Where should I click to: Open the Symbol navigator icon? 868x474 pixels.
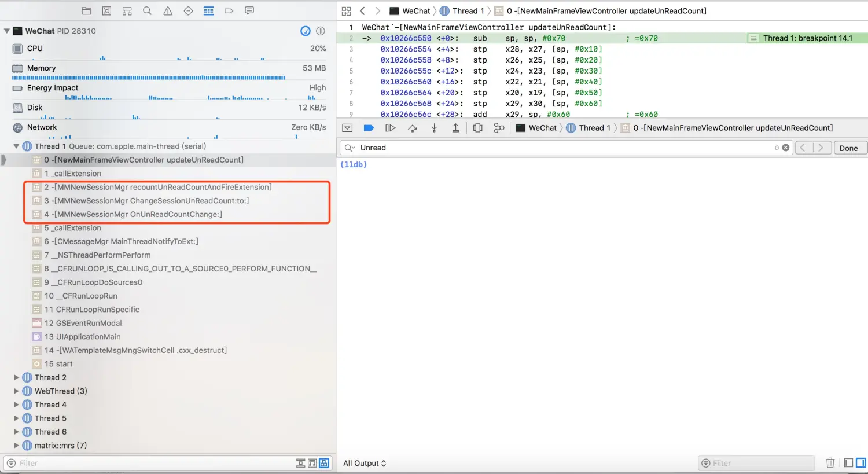tap(127, 10)
